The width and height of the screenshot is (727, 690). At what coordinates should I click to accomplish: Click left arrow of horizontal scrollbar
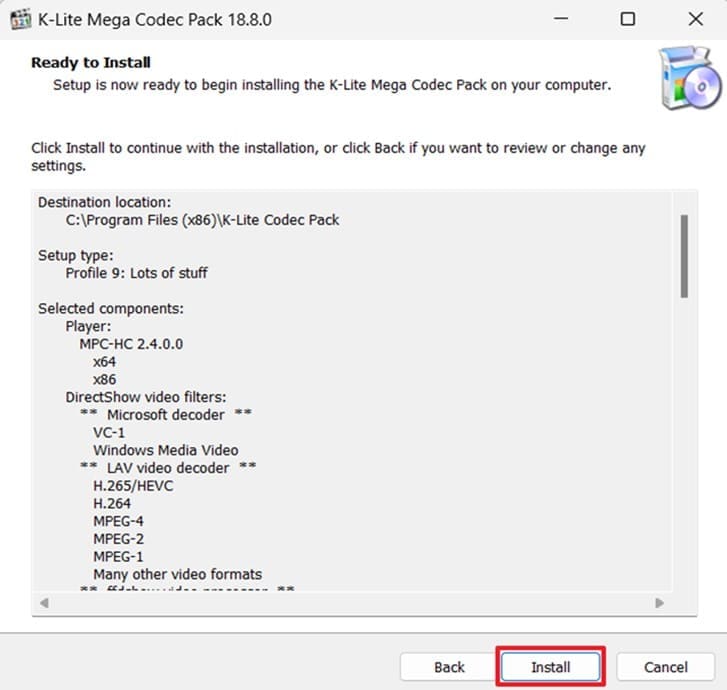44,603
